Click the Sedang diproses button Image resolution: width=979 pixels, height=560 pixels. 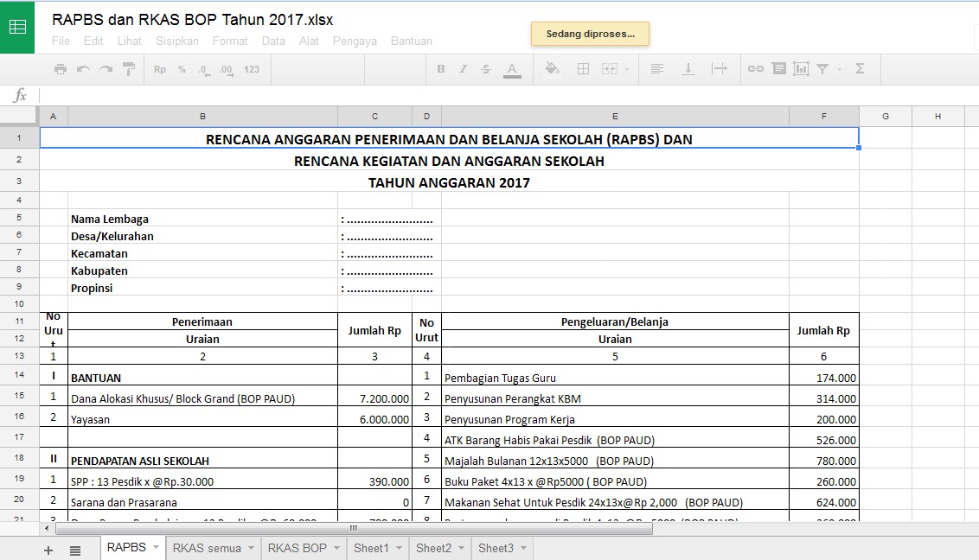[590, 33]
